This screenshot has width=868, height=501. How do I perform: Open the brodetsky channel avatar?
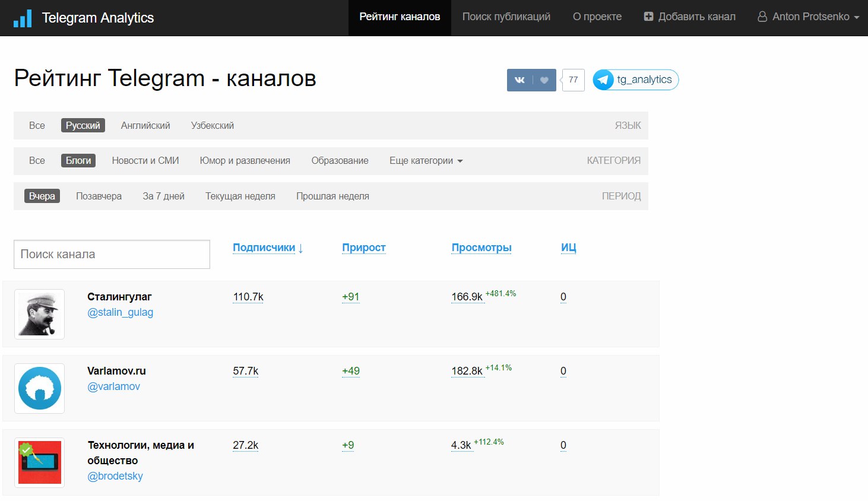coord(39,462)
